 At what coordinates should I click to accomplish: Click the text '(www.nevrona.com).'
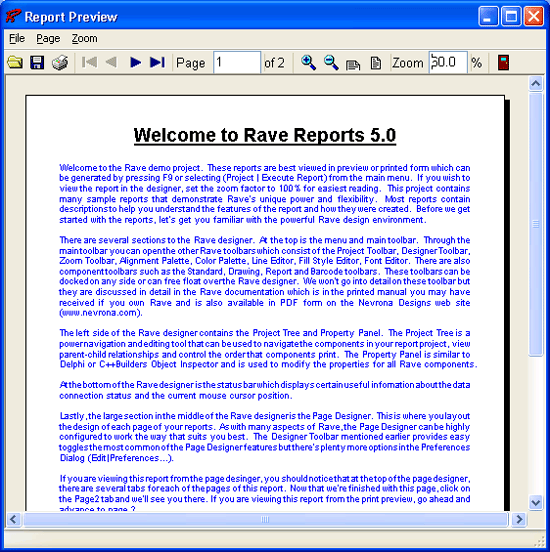[x=101, y=313]
